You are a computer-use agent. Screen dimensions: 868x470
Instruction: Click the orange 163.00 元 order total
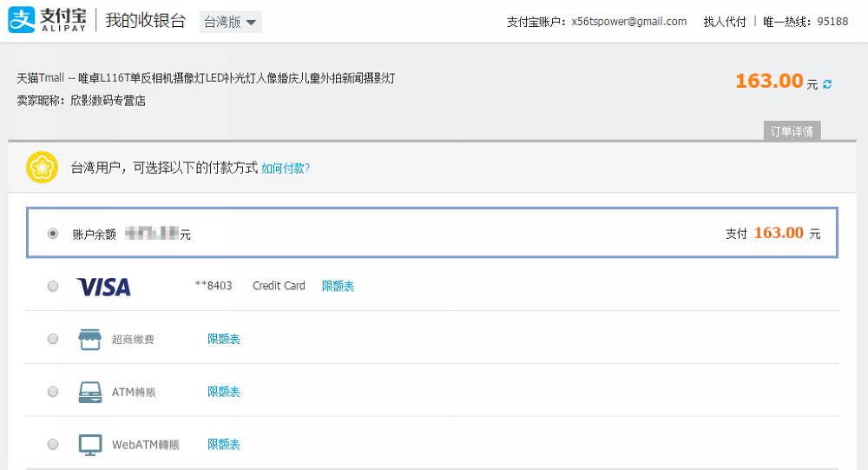pyautogui.click(x=777, y=82)
